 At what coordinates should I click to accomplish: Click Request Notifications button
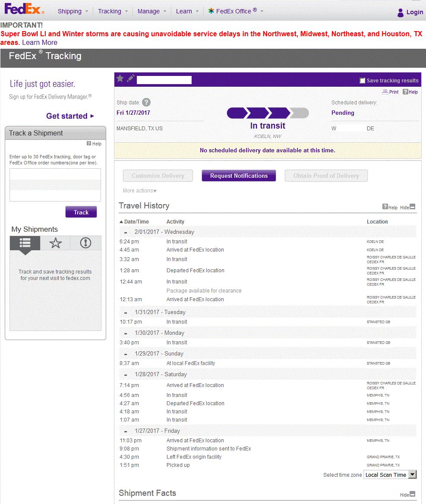(239, 176)
